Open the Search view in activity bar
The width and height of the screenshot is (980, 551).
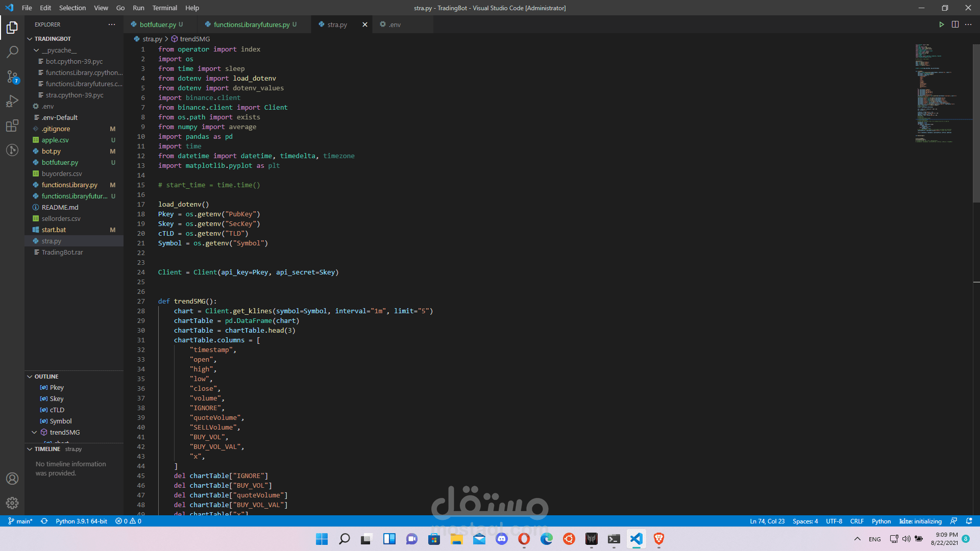point(12,52)
